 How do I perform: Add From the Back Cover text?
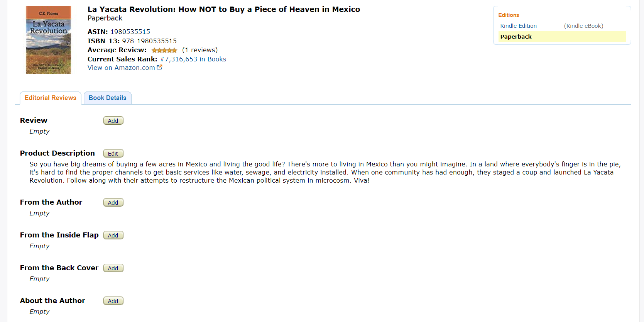point(113,268)
